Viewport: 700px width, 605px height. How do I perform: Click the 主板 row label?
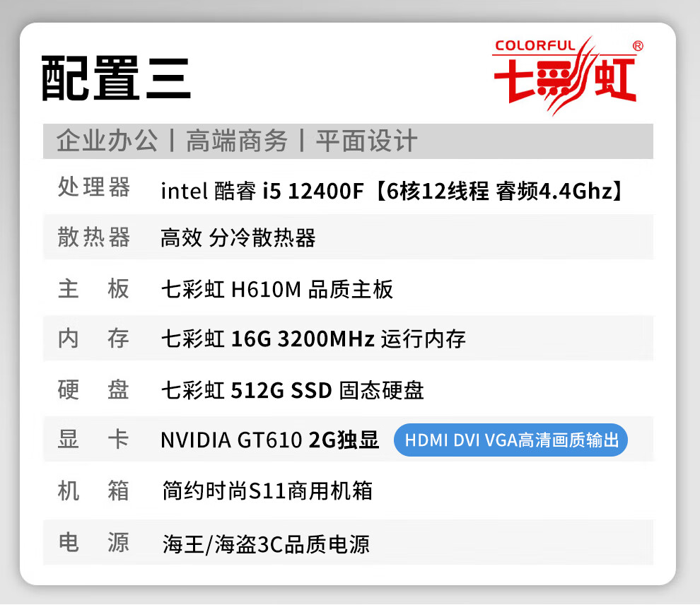94,288
